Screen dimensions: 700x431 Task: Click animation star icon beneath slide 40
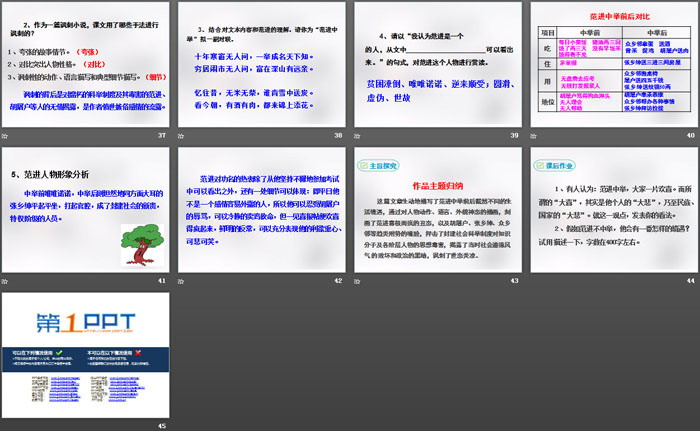coord(533,135)
